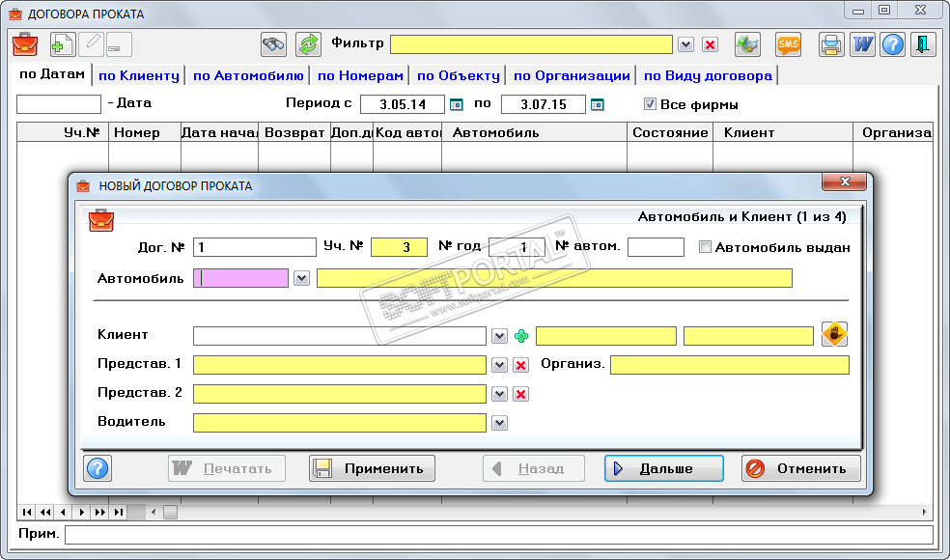Click the Фильтр yellow text field
950x560 pixels.
click(x=531, y=44)
